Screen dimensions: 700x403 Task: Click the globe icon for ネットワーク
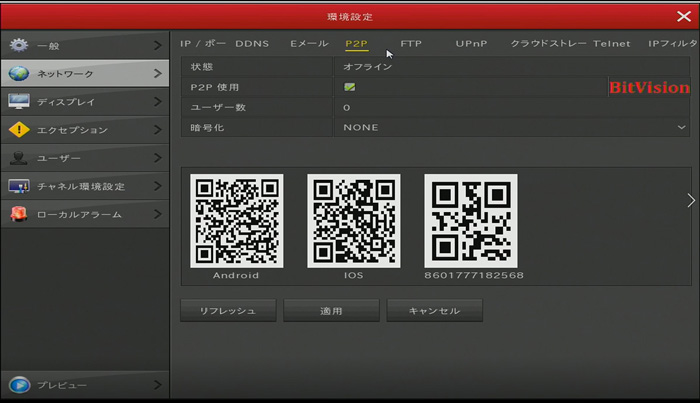[19, 73]
